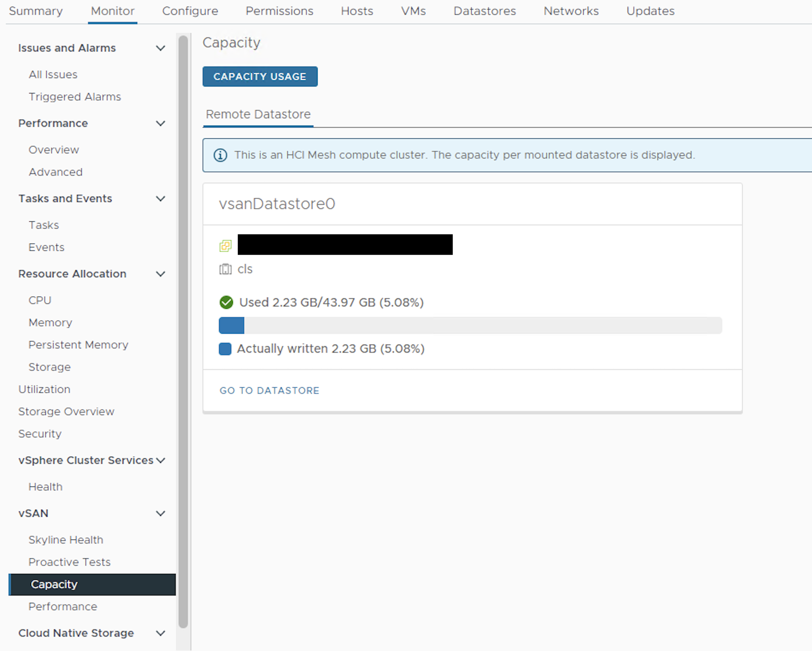Collapse the Performance section chevron
This screenshot has height=651, width=812.
point(160,123)
